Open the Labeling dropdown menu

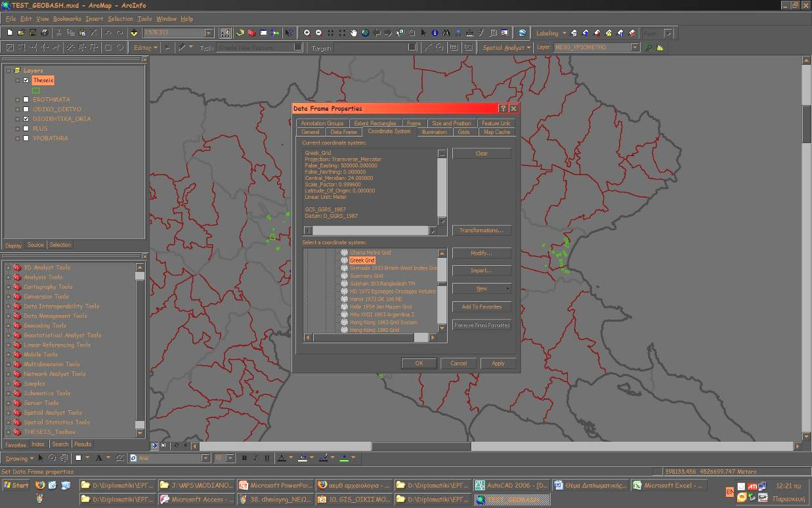tap(551, 33)
